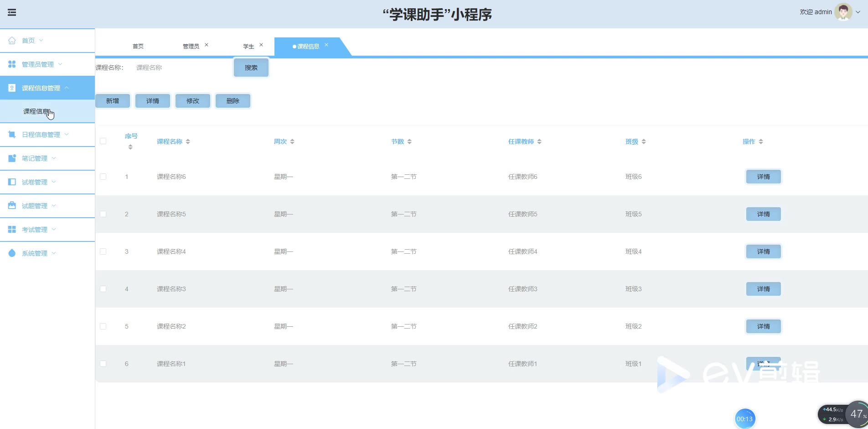The image size is (868, 429).
Task: Open the admin user dropdown arrow
Action: pos(858,12)
